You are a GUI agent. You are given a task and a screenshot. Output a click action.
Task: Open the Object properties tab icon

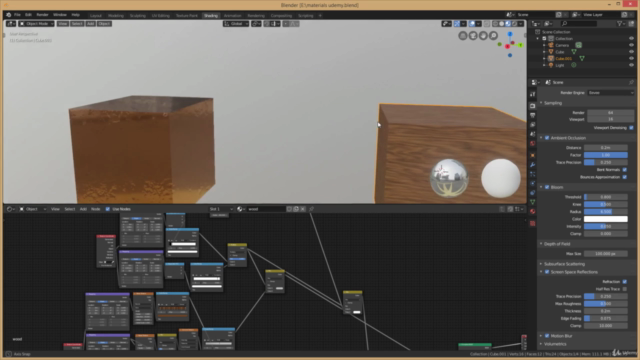pyautogui.click(x=532, y=156)
